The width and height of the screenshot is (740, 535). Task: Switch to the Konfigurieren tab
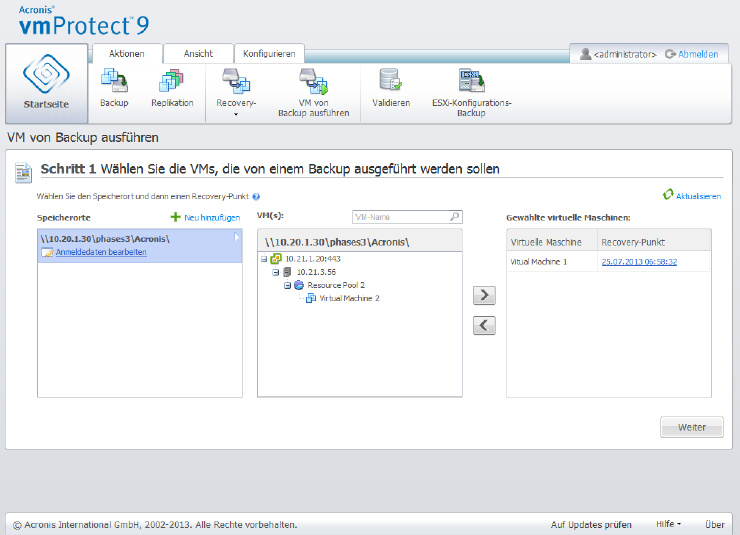(x=269, y=54)
